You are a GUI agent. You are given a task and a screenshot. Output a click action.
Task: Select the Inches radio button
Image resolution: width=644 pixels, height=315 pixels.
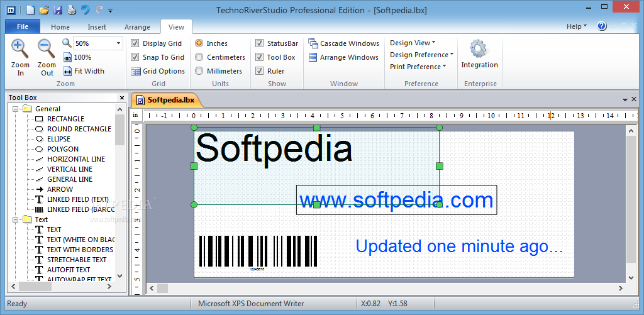199,43
